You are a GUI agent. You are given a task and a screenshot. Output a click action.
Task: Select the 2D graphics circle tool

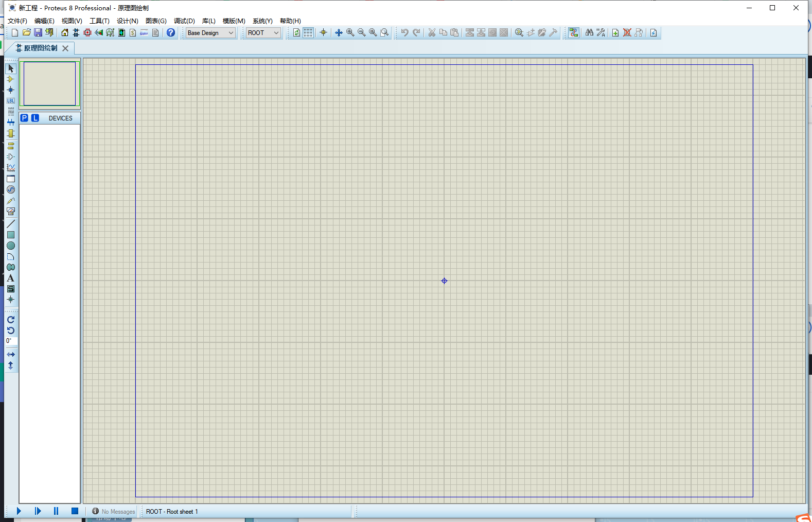pyautogui.click(x=10, y=246)
